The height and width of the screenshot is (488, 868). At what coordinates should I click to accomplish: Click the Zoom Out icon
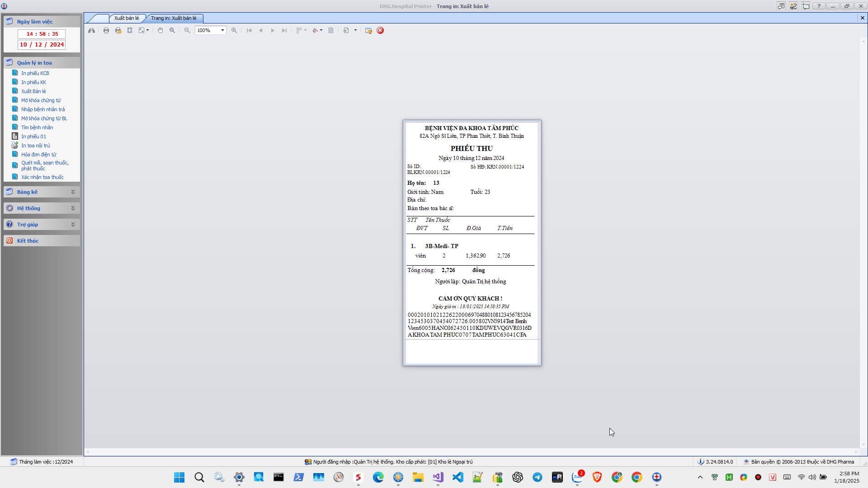[187, 30]
